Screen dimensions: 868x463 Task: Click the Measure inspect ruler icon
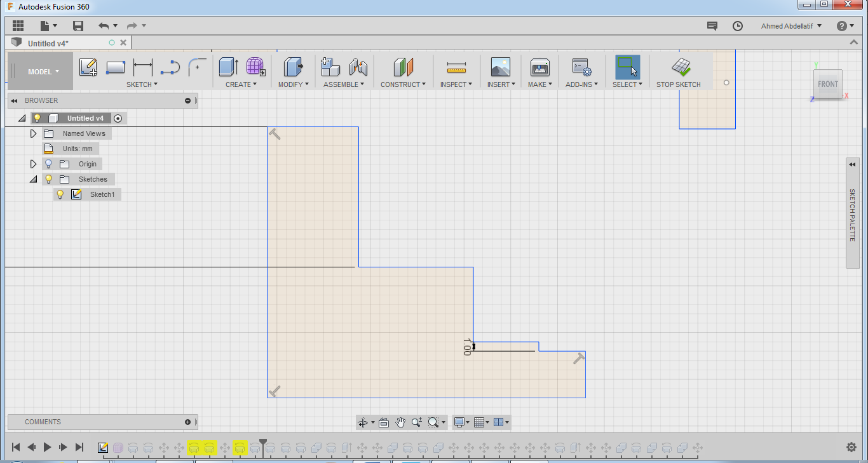click(456, 67)
